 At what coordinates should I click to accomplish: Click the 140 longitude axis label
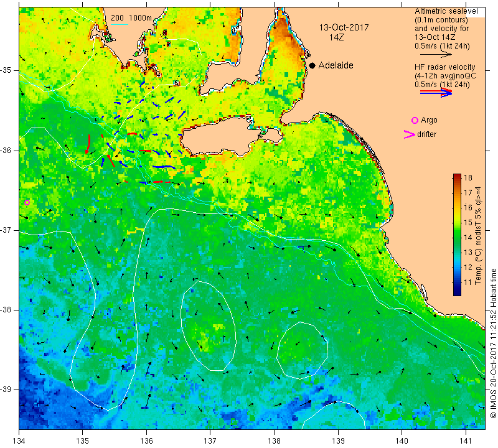pyautogui.click(x=402, y=441)
